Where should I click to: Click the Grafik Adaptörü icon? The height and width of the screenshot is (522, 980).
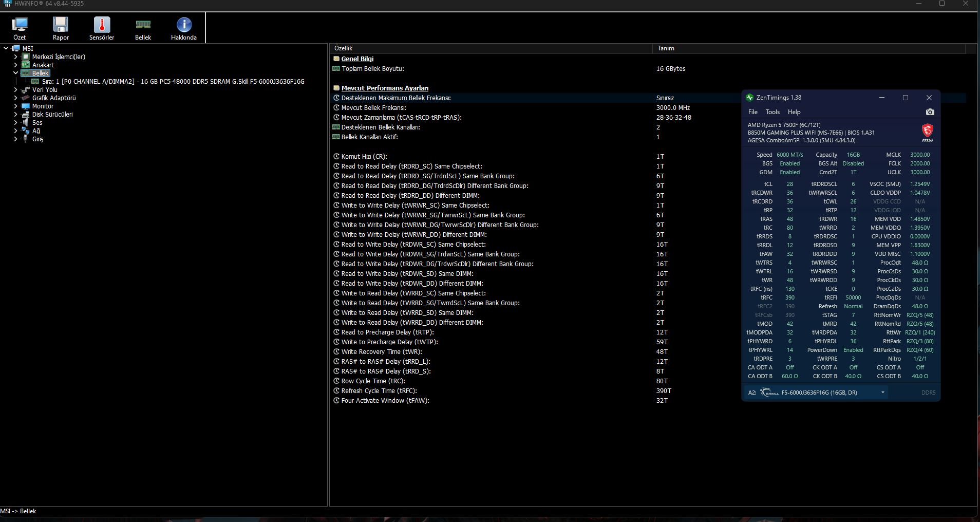(26, 98)
